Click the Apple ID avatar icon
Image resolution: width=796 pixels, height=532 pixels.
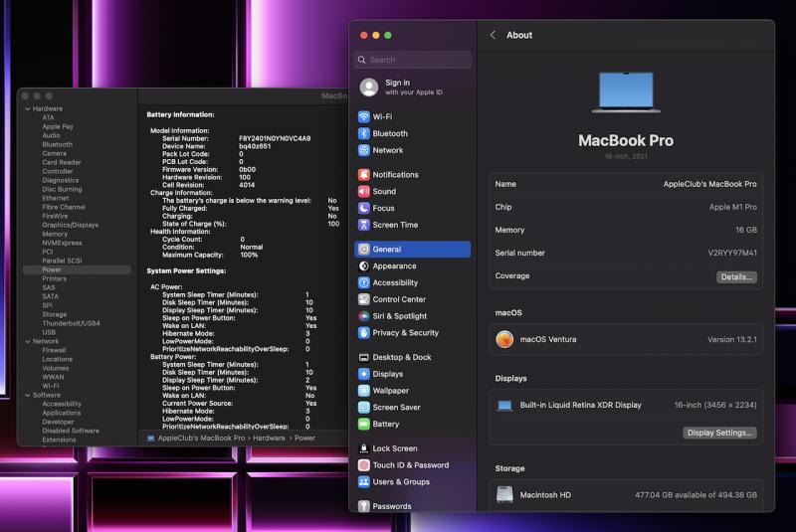[369, 88]
